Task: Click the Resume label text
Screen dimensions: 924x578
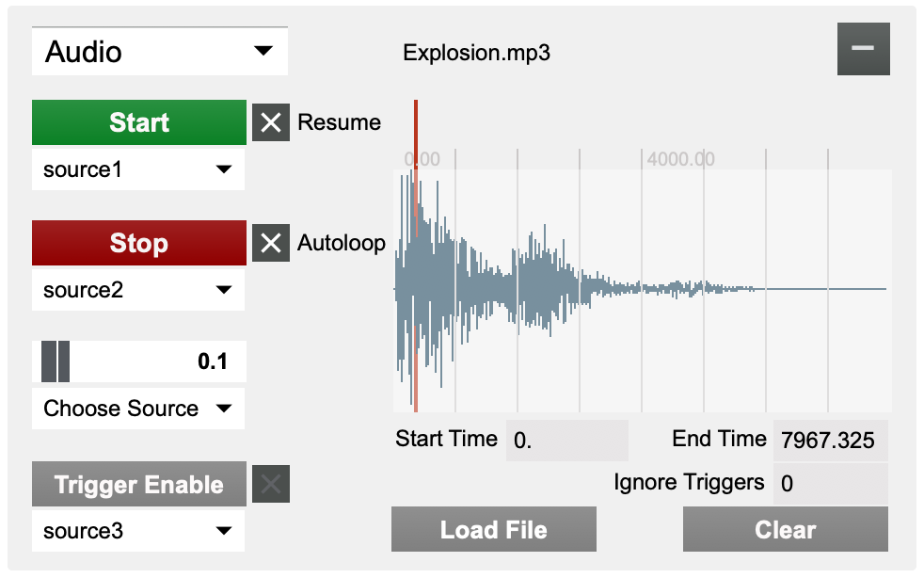Action: point(339,122)
